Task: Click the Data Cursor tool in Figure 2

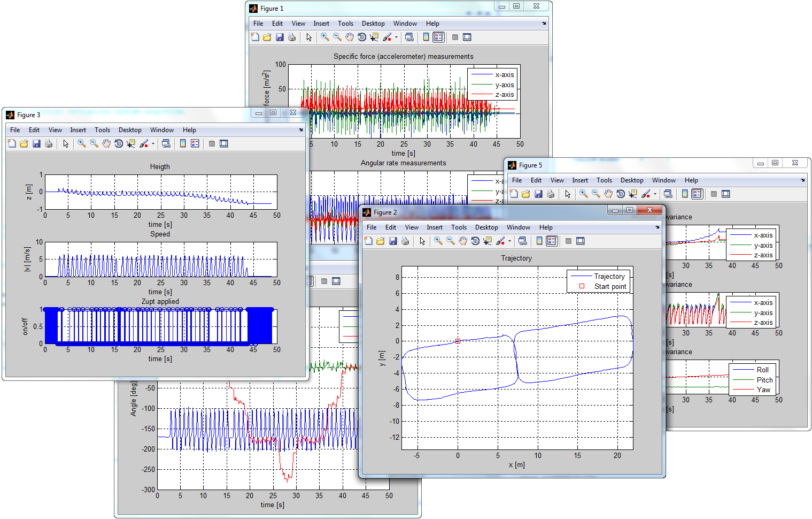Action: click(x=488, y=241)
